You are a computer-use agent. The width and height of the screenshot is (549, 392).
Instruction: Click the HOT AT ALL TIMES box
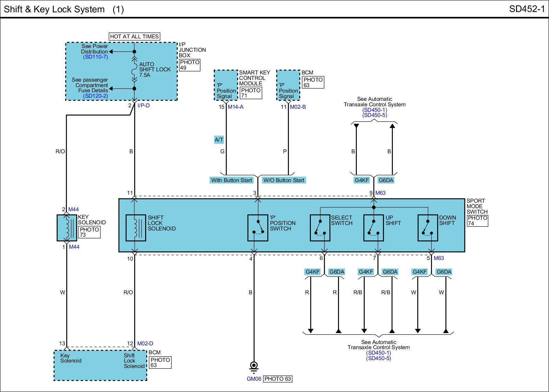point(135,36)
